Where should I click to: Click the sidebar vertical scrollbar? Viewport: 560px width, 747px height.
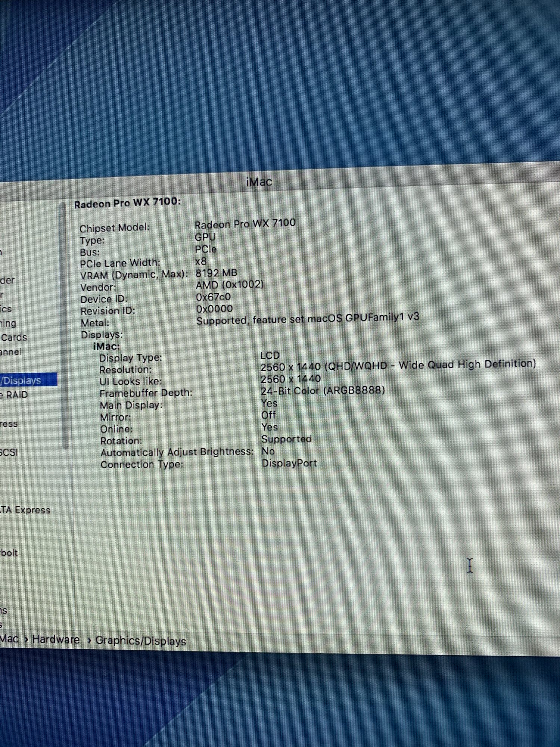click(x=64, y=325)
